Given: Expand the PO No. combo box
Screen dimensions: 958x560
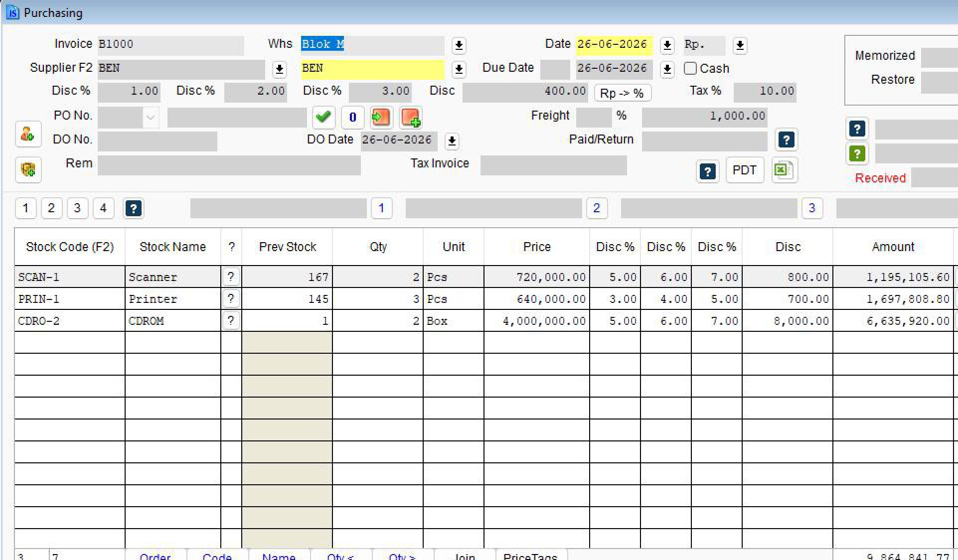Looking at the screenshot, I should coord(151,118).
